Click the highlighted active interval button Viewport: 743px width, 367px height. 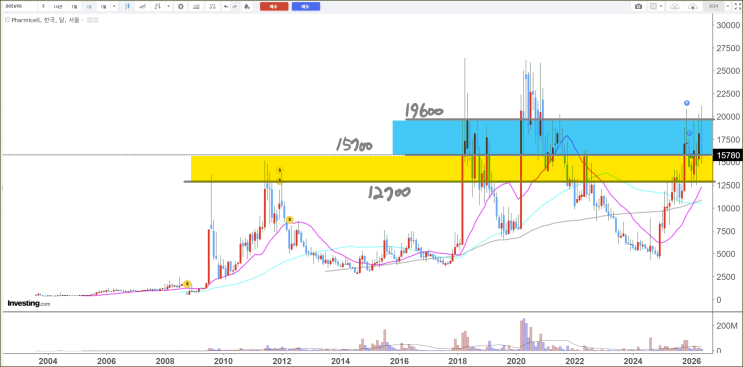tap(89, 6)
